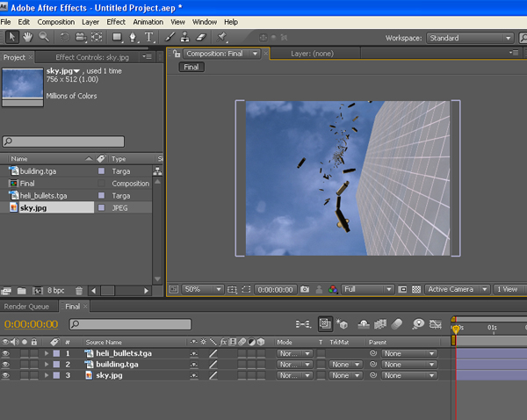Take a snapshot with the camera icon
The image size is (527, 420).
point(305,289)
